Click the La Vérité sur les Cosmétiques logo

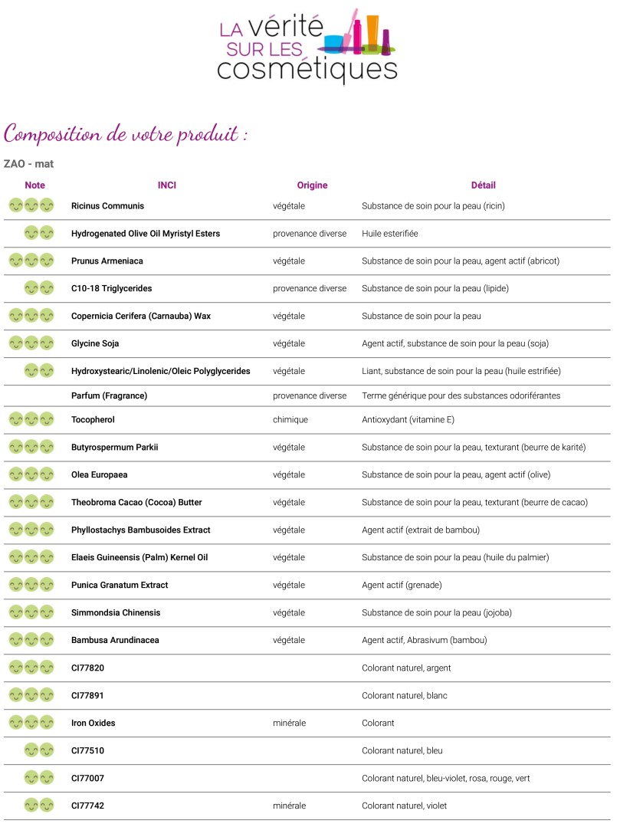pos(307,44)
